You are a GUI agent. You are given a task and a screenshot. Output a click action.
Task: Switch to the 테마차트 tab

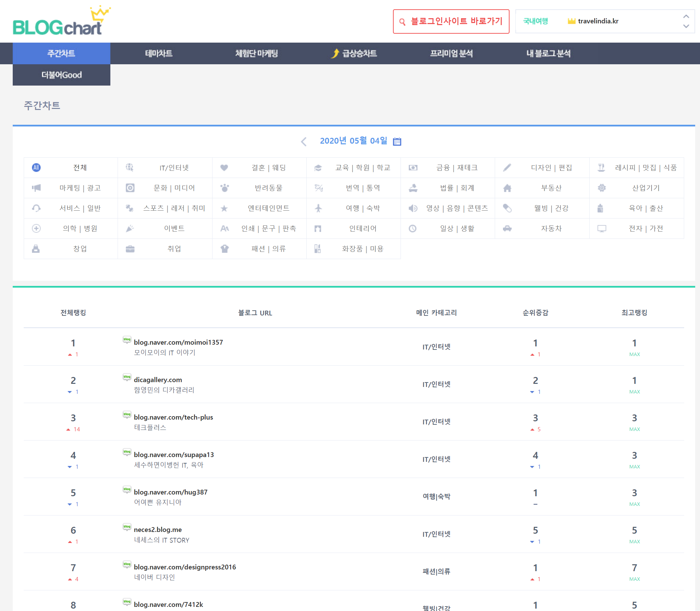click(x=159, y=53)
